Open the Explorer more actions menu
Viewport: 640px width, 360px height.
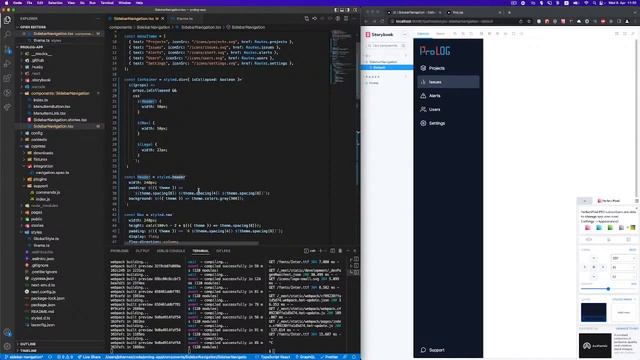[x=98, y=19]
